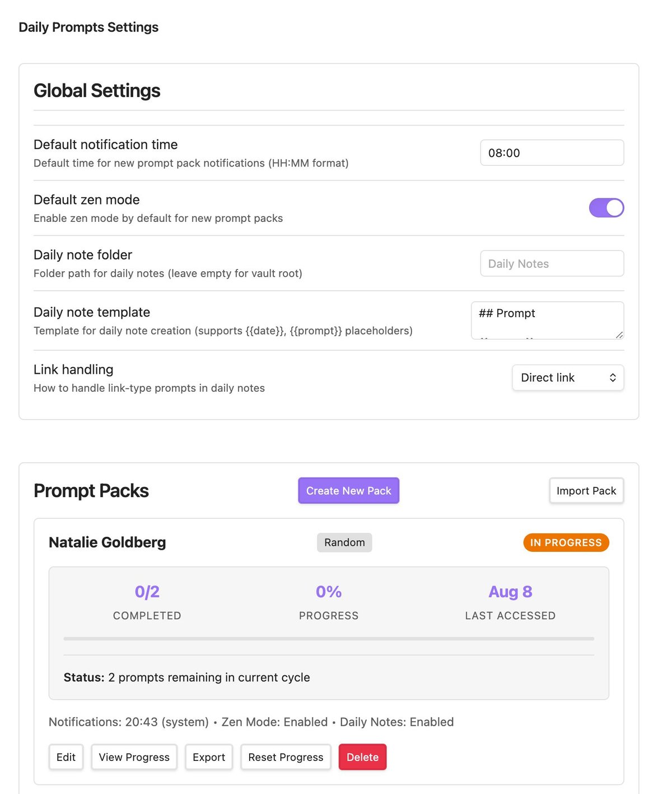Open the Link handling dropdown
This screenshot has width=672, height=794.
click(567, 377)
